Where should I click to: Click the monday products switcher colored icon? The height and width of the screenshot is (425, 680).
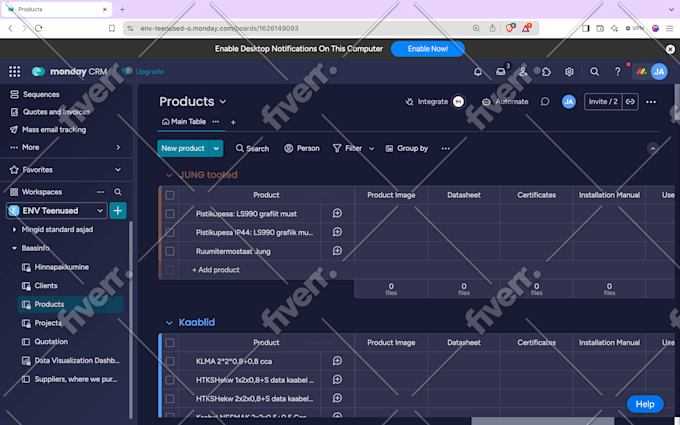(x=641, y=72)
